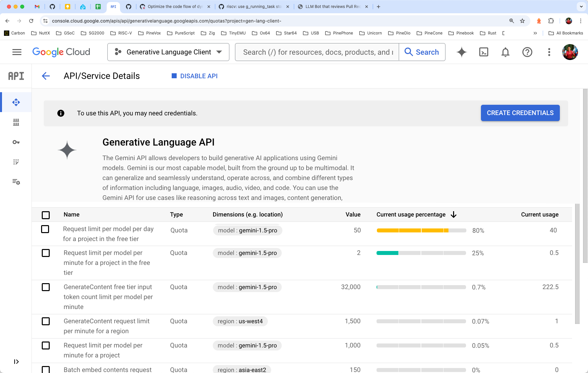The height and width of the screenshot is (373, 588).
Task: Go back with the API details arrow
Action: 46,76
